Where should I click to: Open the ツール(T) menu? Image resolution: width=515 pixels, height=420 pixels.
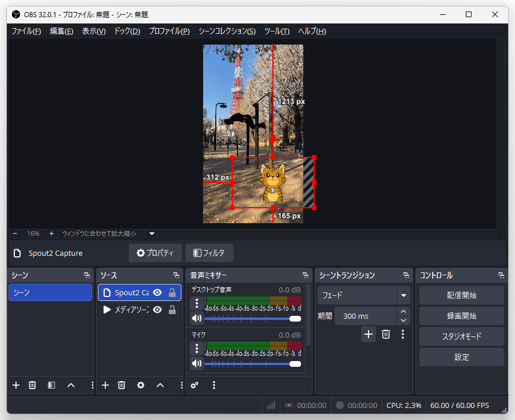pos(276,31)
